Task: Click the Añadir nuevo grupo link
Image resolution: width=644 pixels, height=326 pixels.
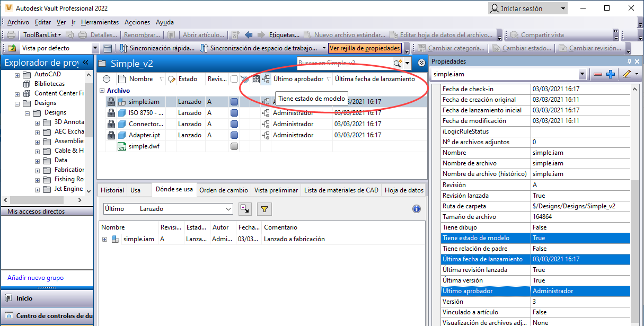Action: click(x=36, y=278)
